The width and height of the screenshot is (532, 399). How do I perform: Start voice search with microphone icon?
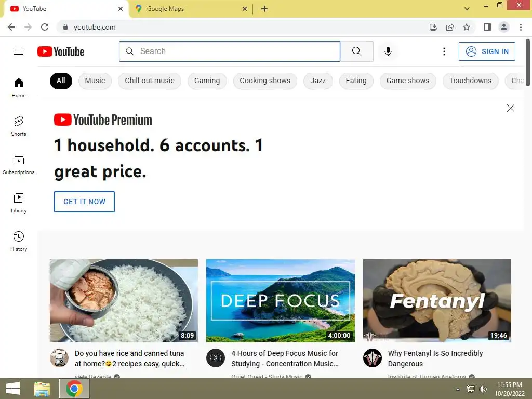click(388, 51)
